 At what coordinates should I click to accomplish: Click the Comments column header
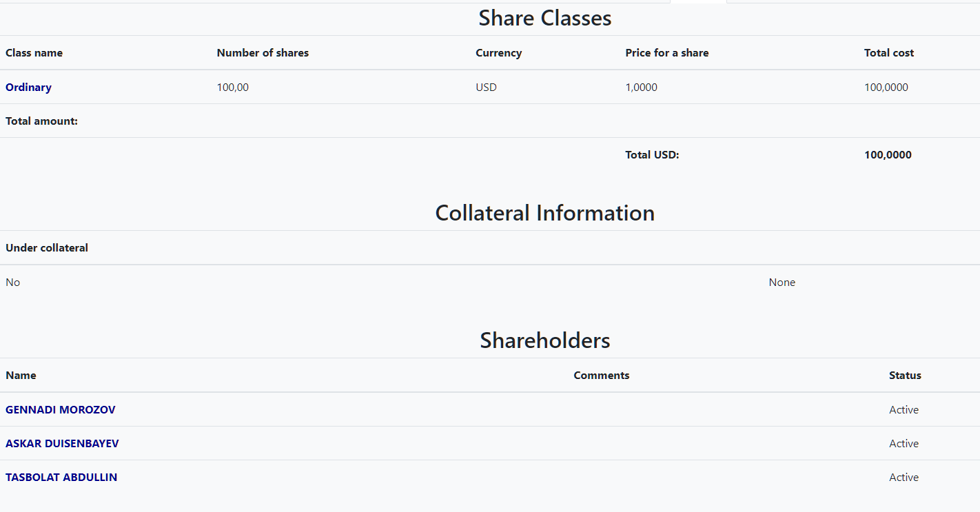coord(601,376)
